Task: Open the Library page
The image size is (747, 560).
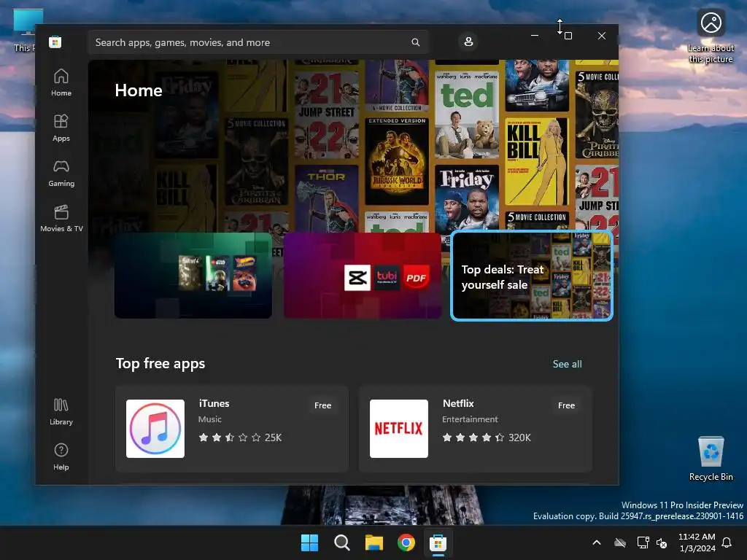Action: (x=61, y=411)
